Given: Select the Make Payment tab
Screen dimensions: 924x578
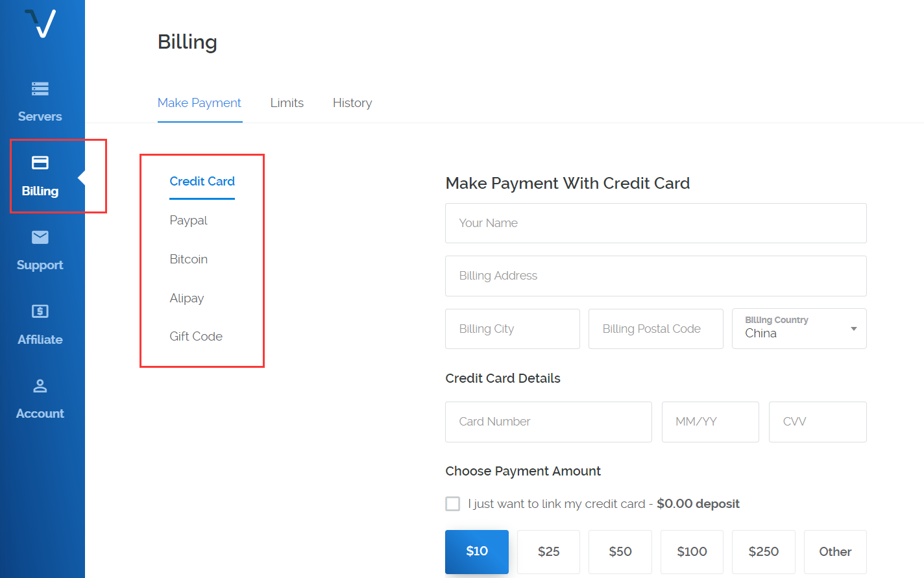Looking at the screenshot, I should 199,103.
